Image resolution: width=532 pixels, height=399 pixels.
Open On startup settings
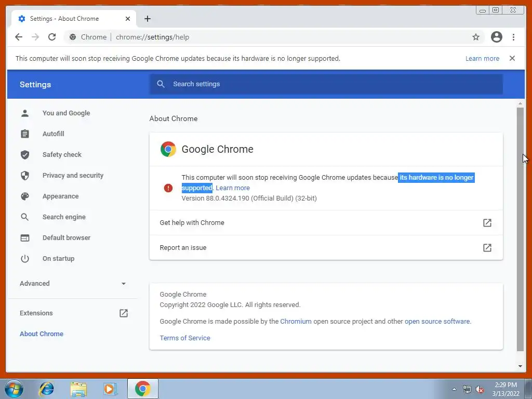[58, 259]
